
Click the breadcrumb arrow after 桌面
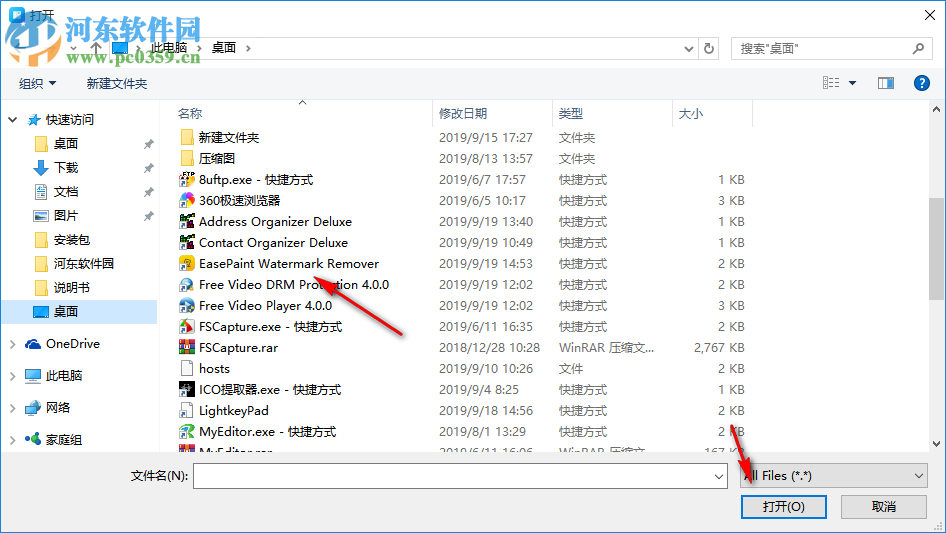[x=248, y=48]
